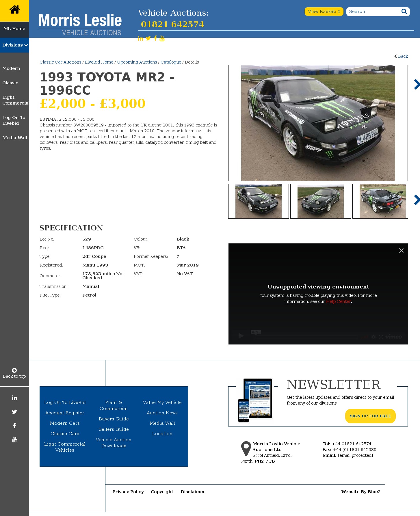Select the first car thumbnail
420x516 pixels.
(259, 201)
